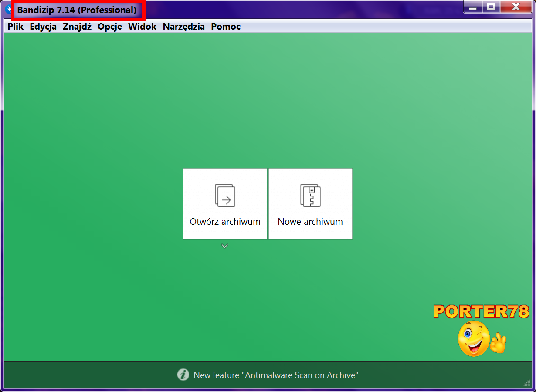Open the Znajdź menu
This screenshot has height=392, width=536.
pyautogui.click(x=77, y=27)
